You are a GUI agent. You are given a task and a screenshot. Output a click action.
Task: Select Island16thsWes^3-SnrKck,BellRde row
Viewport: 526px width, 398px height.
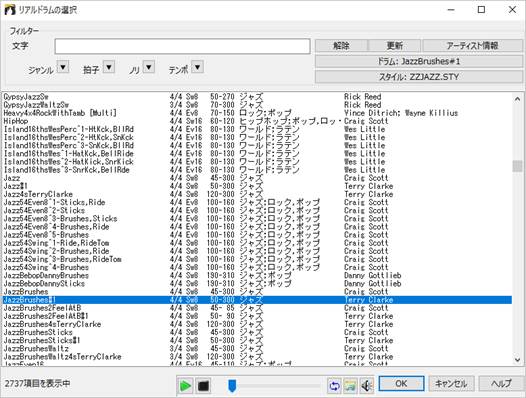257,170
